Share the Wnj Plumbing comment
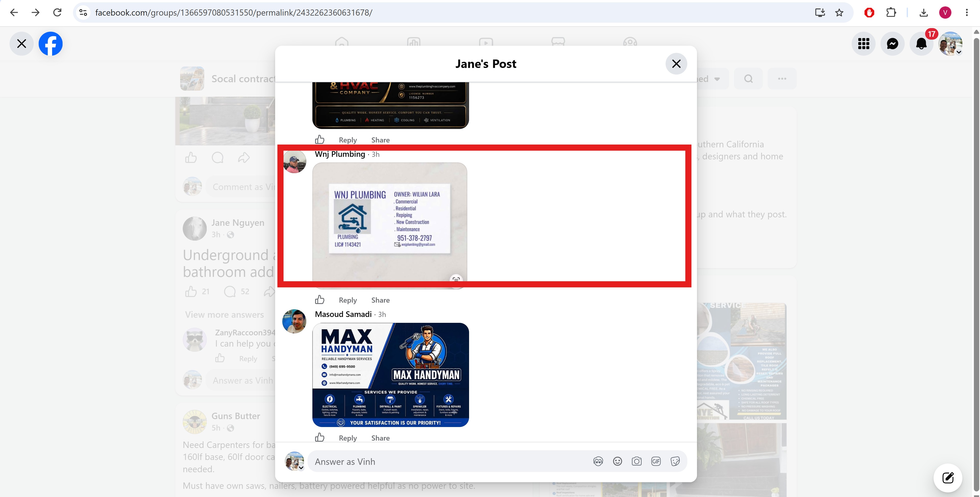Viewport: 980px width, 497px height. (381, 300)
